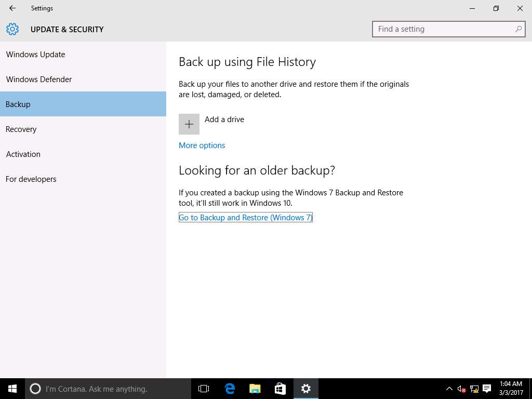This screenshot has width=532, height=399.
Task: Click the plus icon to add a drive
Action: [x=189, y=124]
